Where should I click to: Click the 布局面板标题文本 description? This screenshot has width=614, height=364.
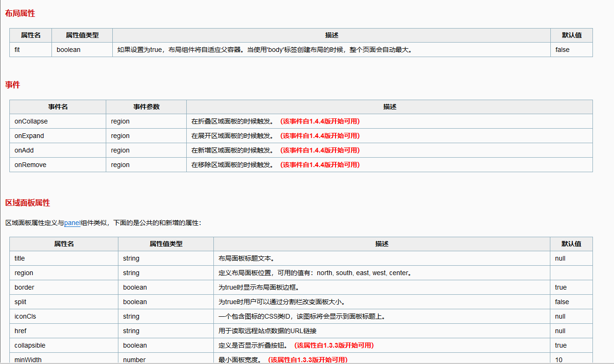pos(247,258)
